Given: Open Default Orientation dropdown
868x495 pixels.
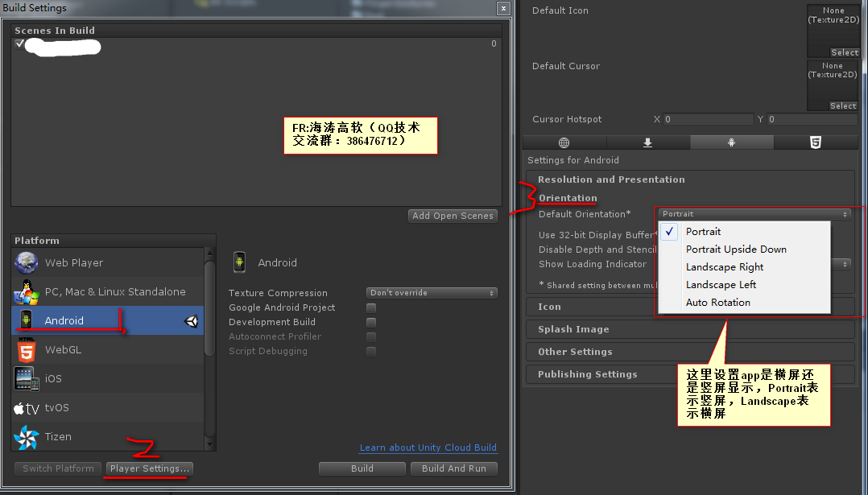Looking at the screenshot, I should point(754,214).
